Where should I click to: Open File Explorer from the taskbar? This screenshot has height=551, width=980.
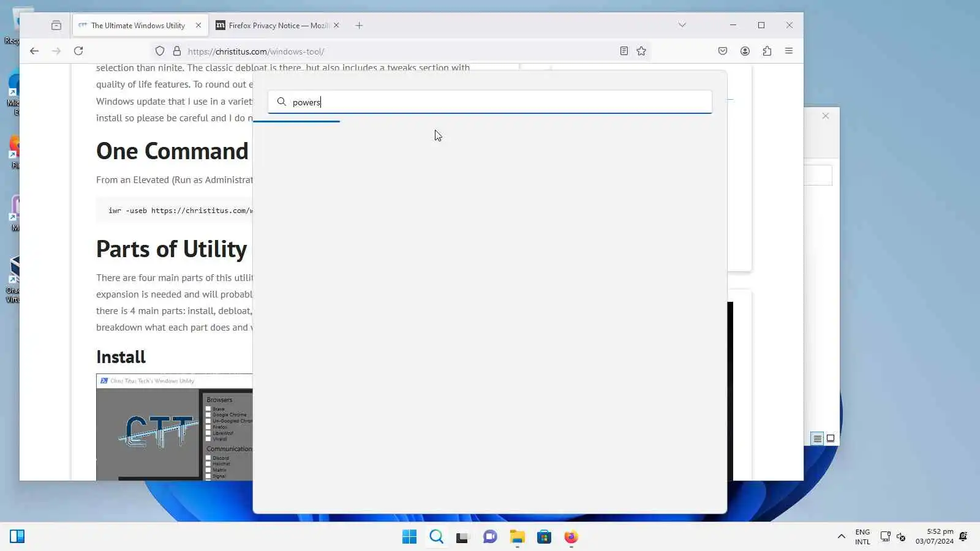(517, 537)
